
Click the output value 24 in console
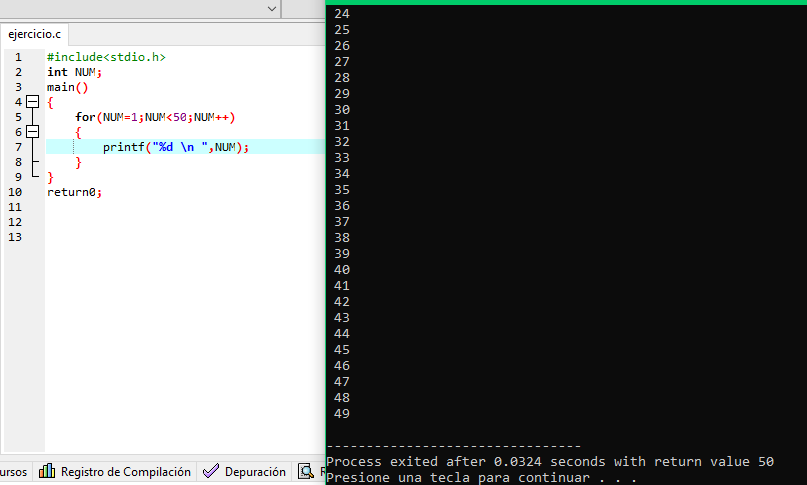tap(342, 14)
